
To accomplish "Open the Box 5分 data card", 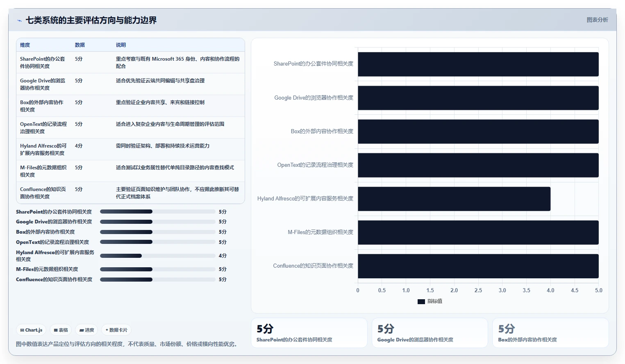I will (x=550, y=333).
